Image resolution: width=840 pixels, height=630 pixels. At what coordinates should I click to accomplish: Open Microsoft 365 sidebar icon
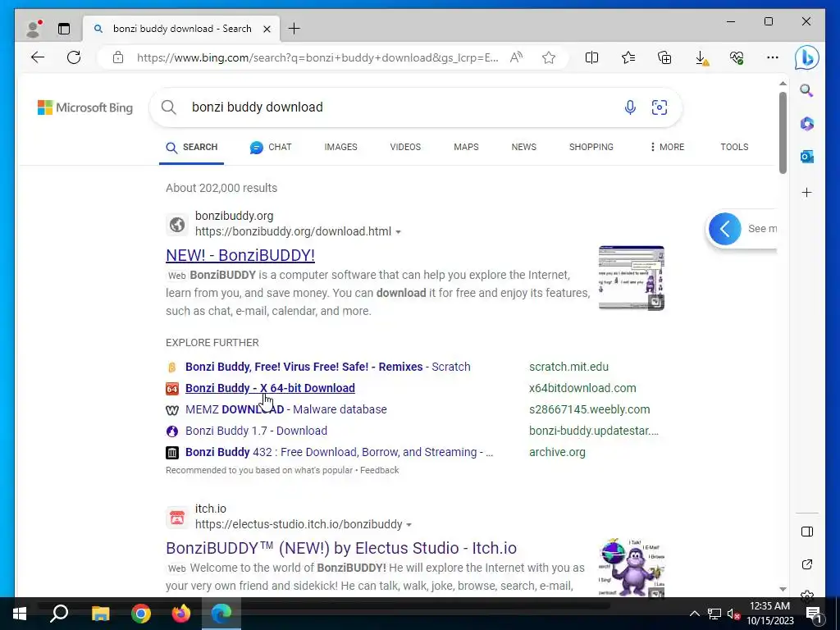[x=807, y=124]
